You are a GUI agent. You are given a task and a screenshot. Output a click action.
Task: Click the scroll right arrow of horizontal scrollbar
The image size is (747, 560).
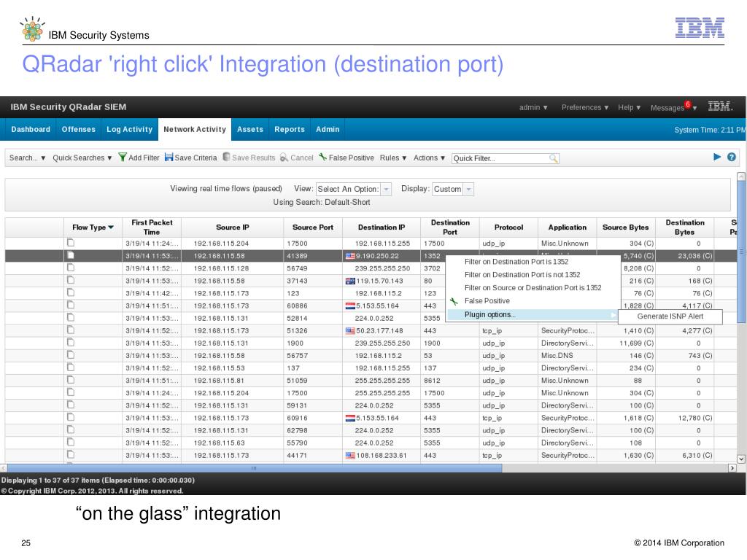pyautogui.click(x=732, y=468)
